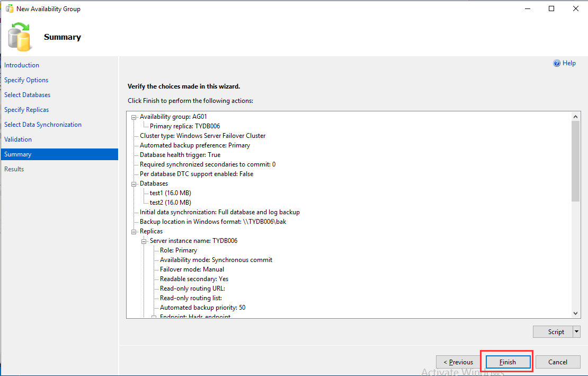
Task: Select Automated backup priority: 50 row
Action: tap(202, 308)
